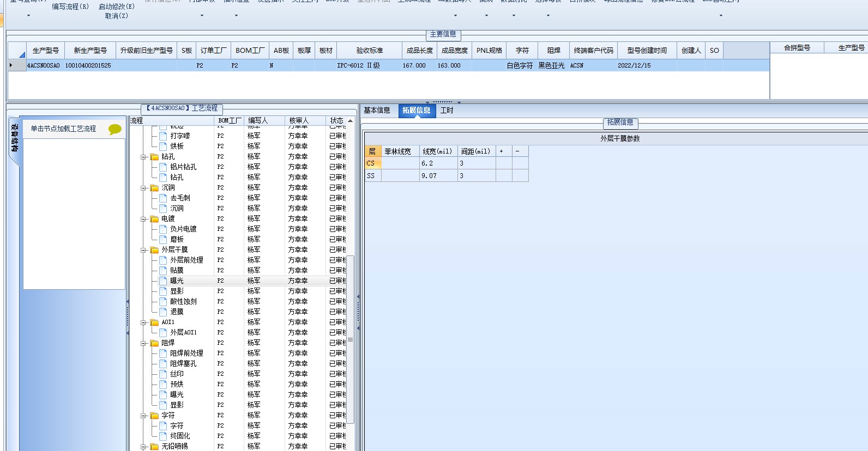Viewport: 868px width, 451px height.
Task: Collapse the 钻孔 folder node
Action: pos(143,157)
